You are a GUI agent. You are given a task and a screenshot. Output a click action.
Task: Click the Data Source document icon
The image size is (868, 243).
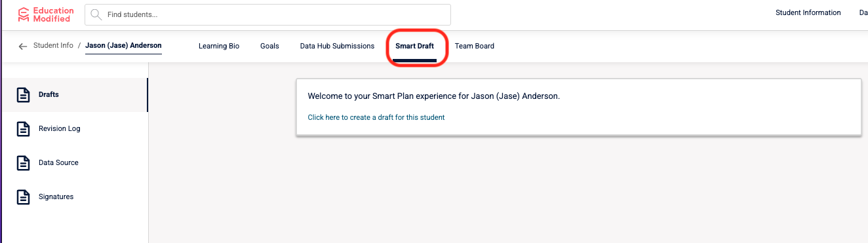[24, 163]
